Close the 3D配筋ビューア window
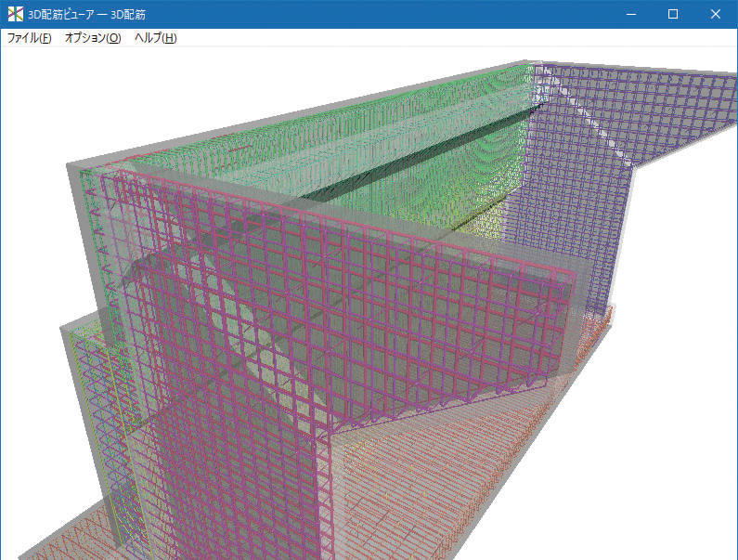Screen dimensions: 738x560 coord(716,14)
